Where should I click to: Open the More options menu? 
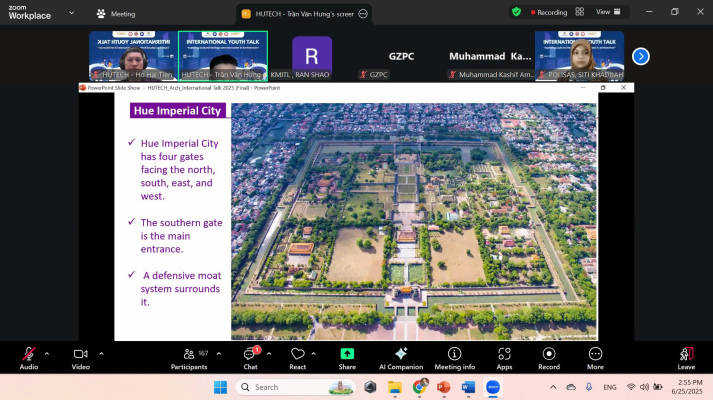pos(595,355)
